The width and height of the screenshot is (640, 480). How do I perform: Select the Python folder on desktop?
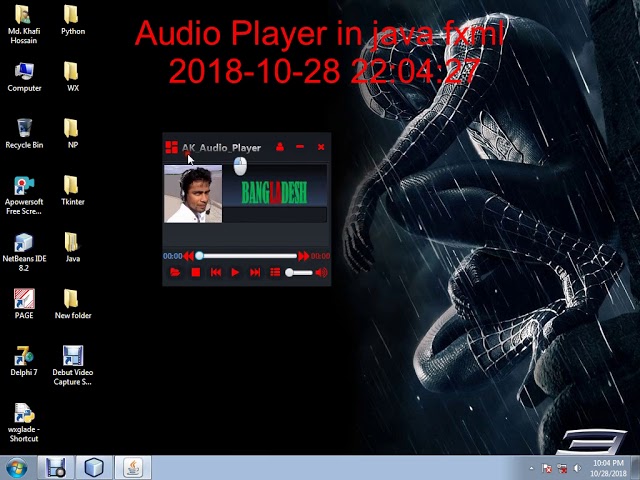(73, 20)
